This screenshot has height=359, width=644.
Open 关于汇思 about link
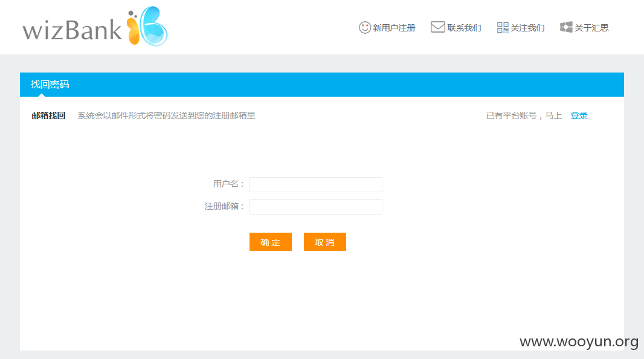pyautogui.click(x=591, y=28)
